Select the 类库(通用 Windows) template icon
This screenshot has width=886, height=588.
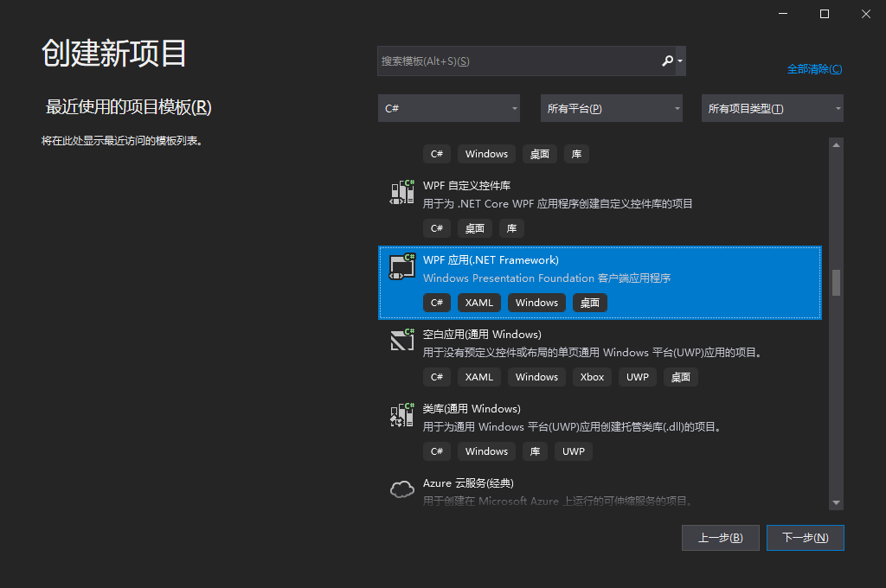coord(401,415)
